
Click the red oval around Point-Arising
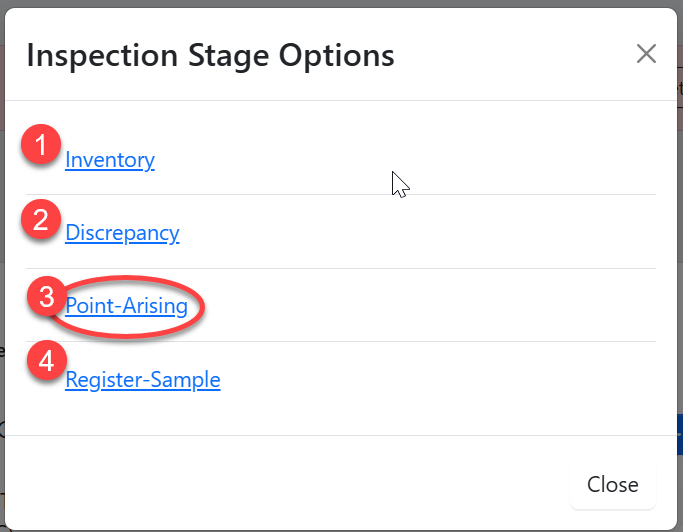tap(203, 307)
